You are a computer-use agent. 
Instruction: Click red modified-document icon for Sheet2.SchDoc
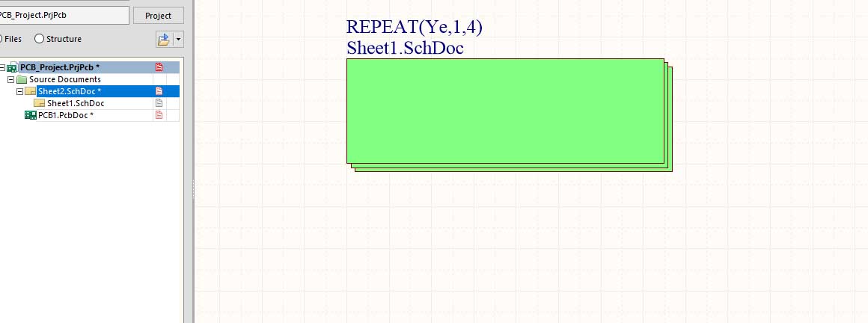click(x=159, y=91)
